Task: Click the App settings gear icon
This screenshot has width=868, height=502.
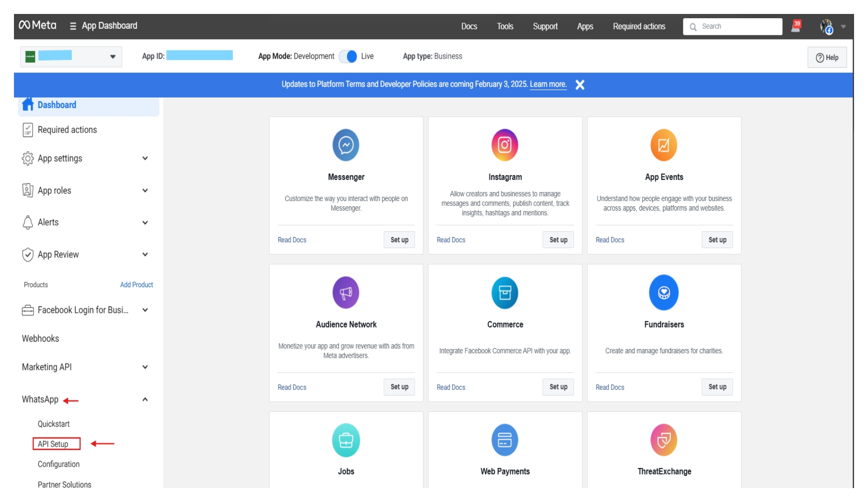Action: (x=28, y=159)
